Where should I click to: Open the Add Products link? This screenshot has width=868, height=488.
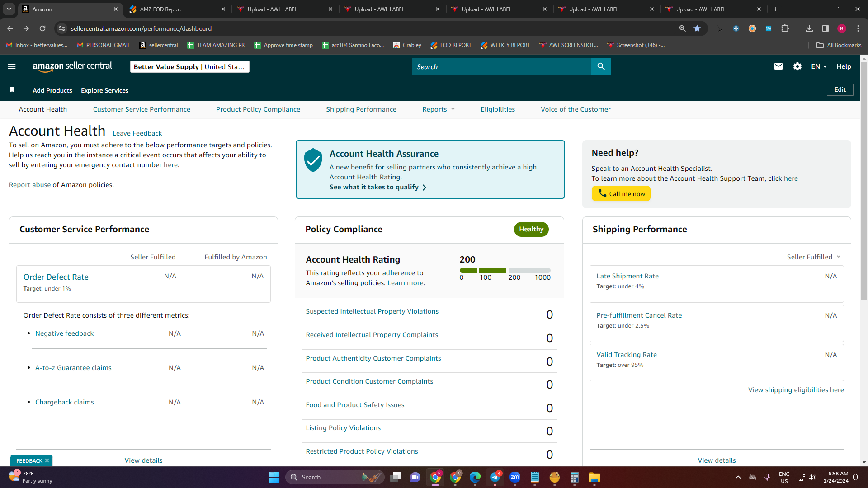(x=52, y=90)
